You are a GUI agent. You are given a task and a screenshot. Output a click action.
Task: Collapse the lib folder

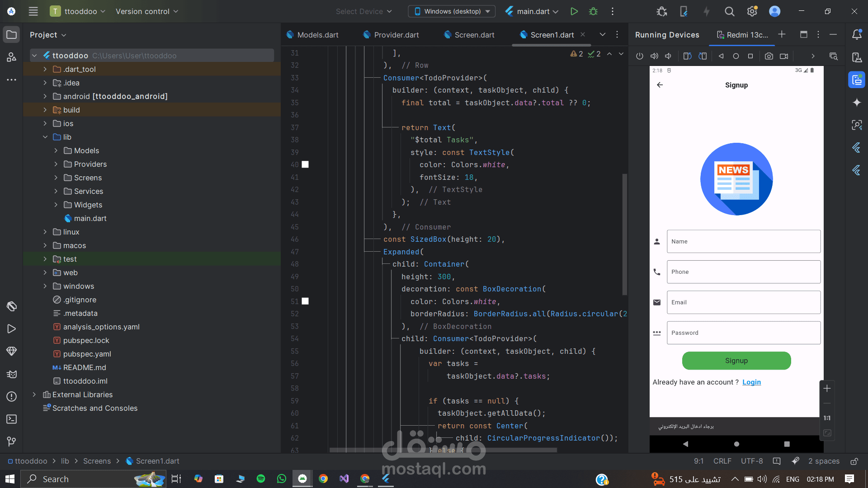point(45,137)
